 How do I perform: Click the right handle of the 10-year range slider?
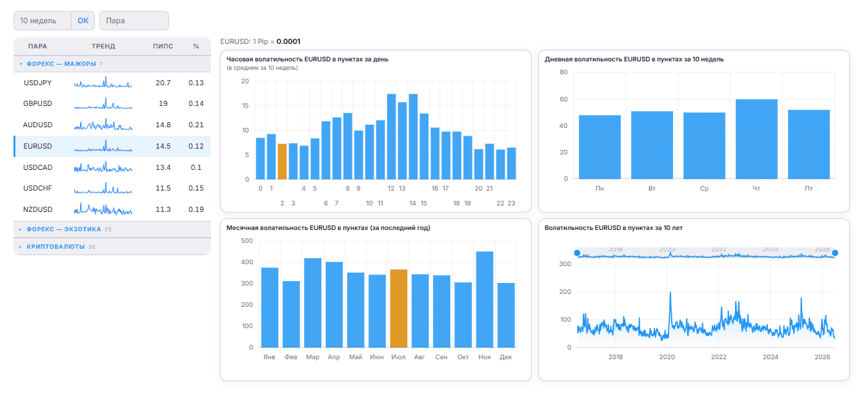835,253
